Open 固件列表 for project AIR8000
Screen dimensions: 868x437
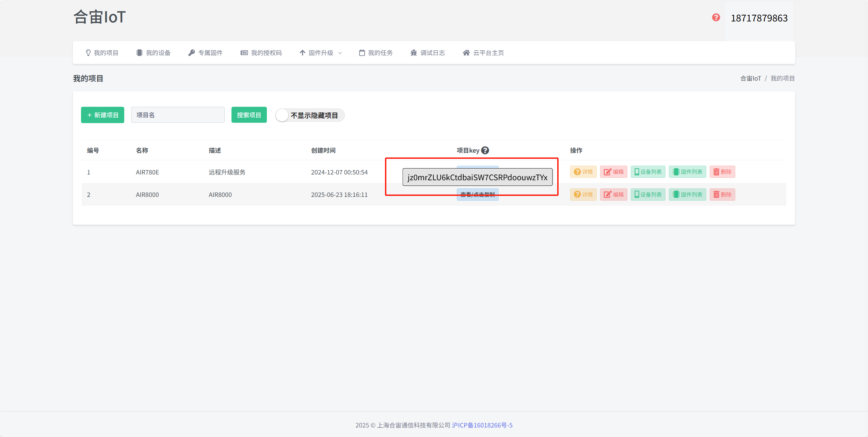[688, 195]
